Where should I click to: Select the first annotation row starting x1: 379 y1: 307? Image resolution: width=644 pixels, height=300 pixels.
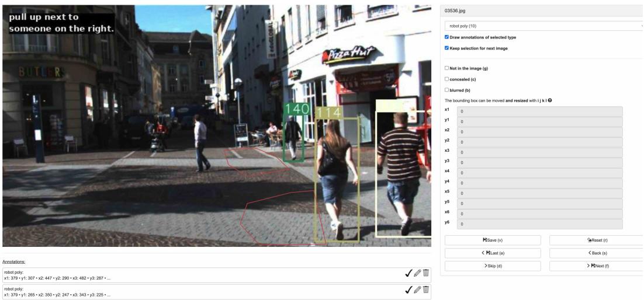pos(217,275)
